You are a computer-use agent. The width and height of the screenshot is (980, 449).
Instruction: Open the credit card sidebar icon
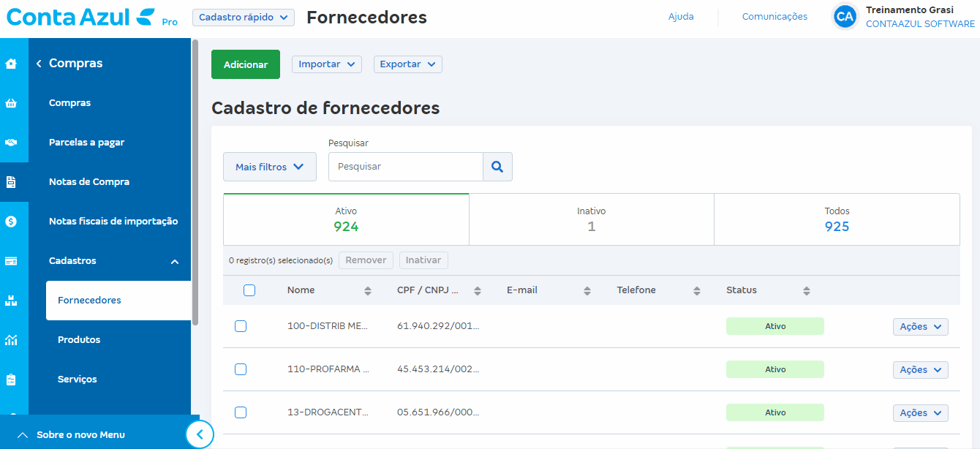click(11, 261)
